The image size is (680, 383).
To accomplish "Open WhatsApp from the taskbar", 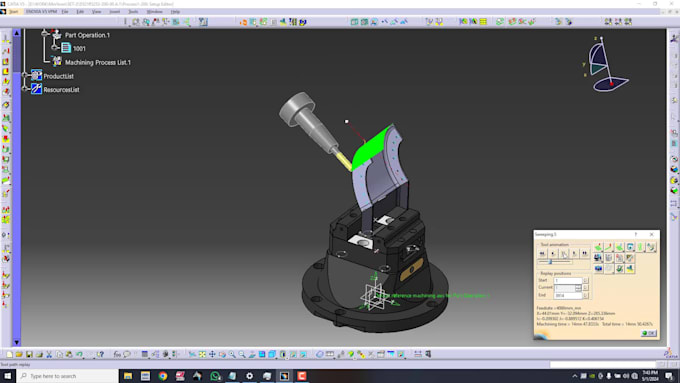I will [215, 376].
